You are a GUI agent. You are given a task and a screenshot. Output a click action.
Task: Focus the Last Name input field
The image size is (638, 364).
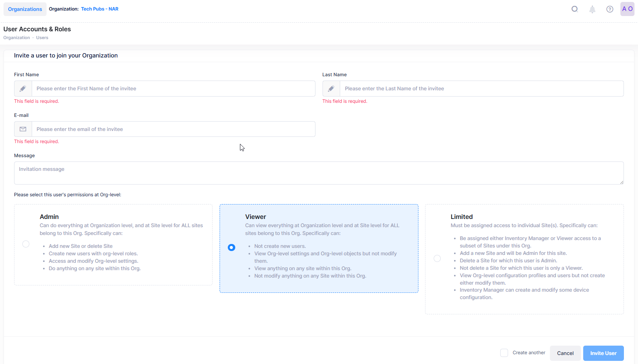[481, 89]
